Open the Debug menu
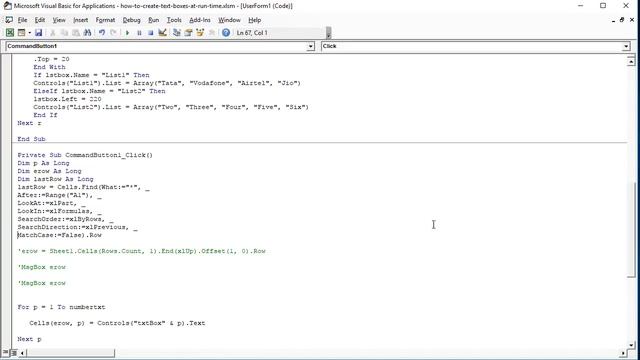 131,20
